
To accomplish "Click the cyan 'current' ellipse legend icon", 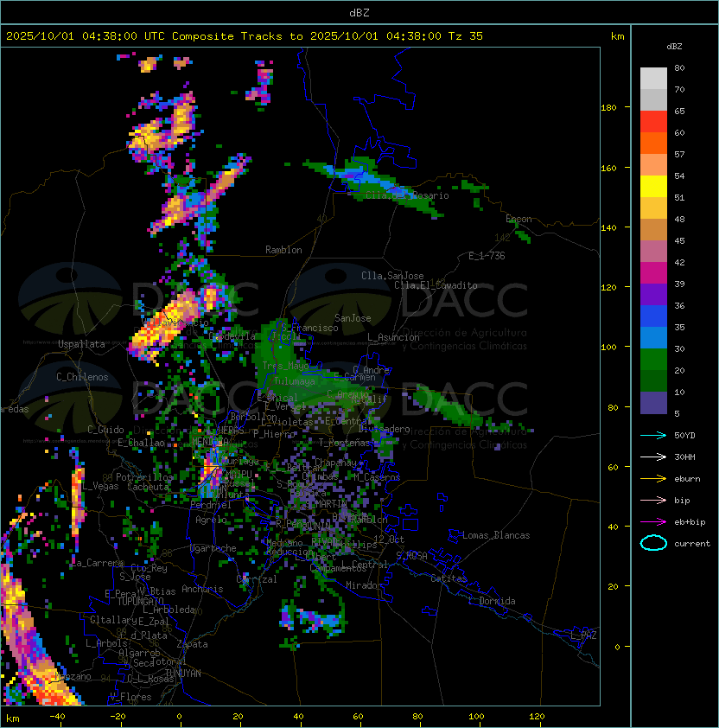I will (653, 543).
